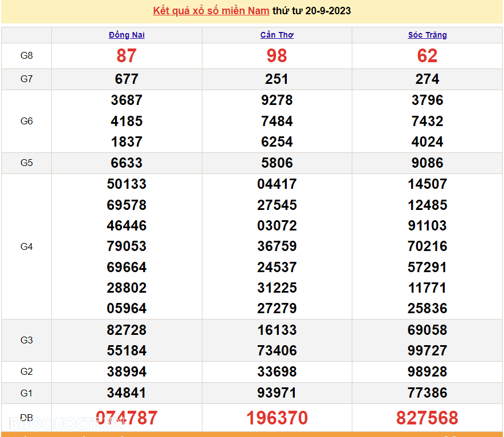Viewport: 504px width, 437px height.
Task: Select the special prize number 074787
Action: click(127, 418)
